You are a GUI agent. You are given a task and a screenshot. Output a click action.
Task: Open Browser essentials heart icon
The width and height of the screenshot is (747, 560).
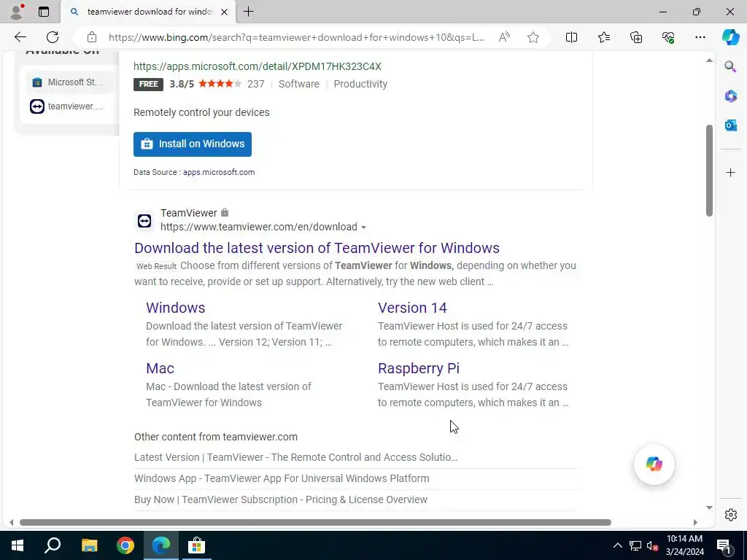[668, 37]
